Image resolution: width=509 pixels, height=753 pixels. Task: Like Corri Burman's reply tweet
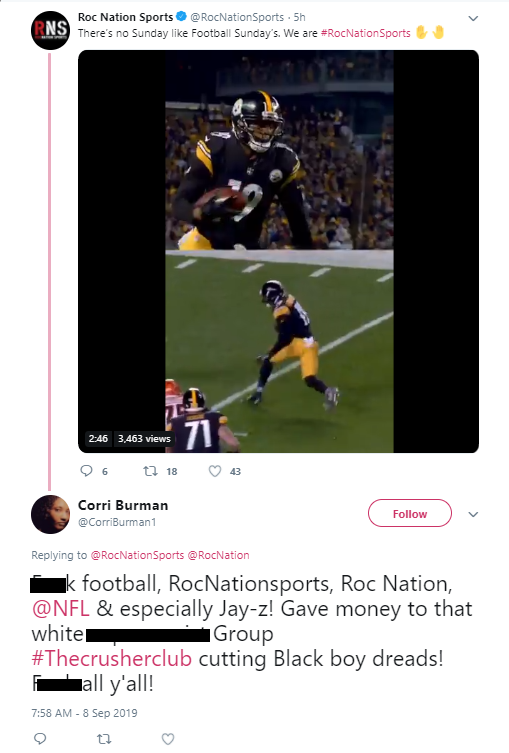[x=168, y=739]
